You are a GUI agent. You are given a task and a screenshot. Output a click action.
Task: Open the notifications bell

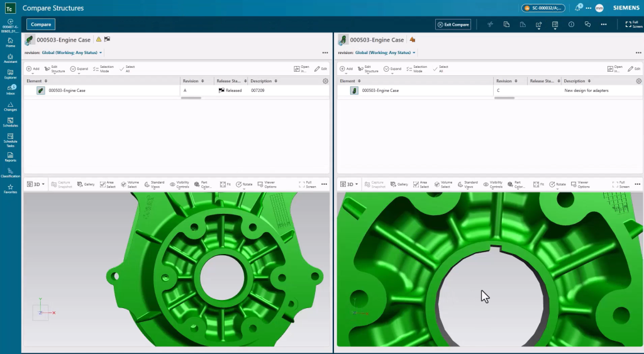[x=578, y=8]
